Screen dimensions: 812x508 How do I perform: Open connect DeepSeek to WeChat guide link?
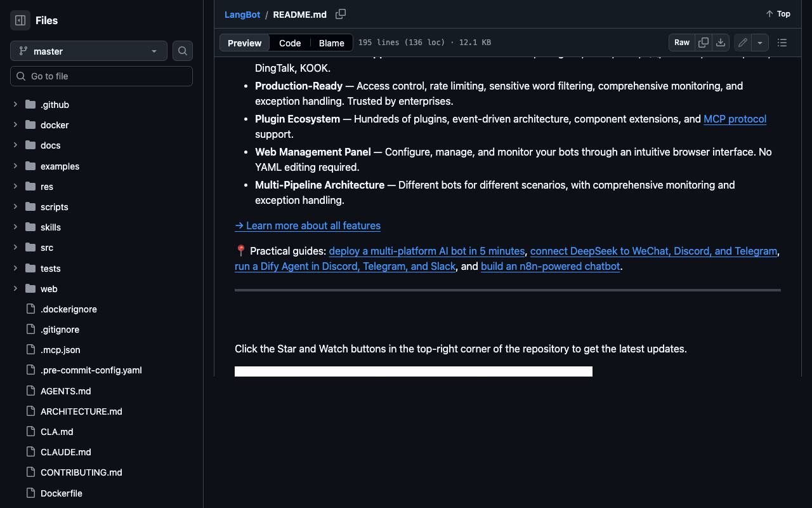click(653, 251)
